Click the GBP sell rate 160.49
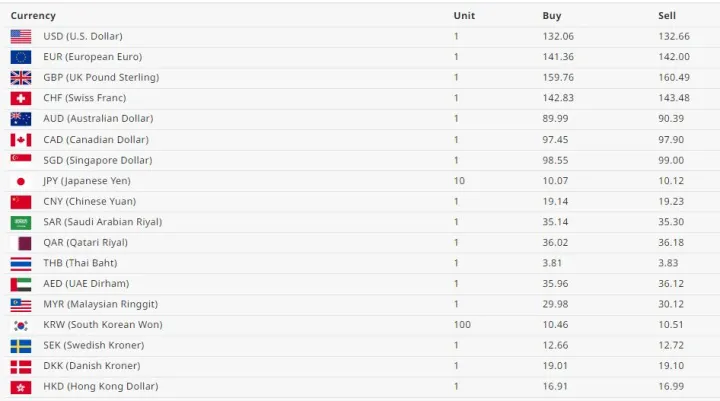720x401 pixels. pyautogui.click(x=673, y=77)
